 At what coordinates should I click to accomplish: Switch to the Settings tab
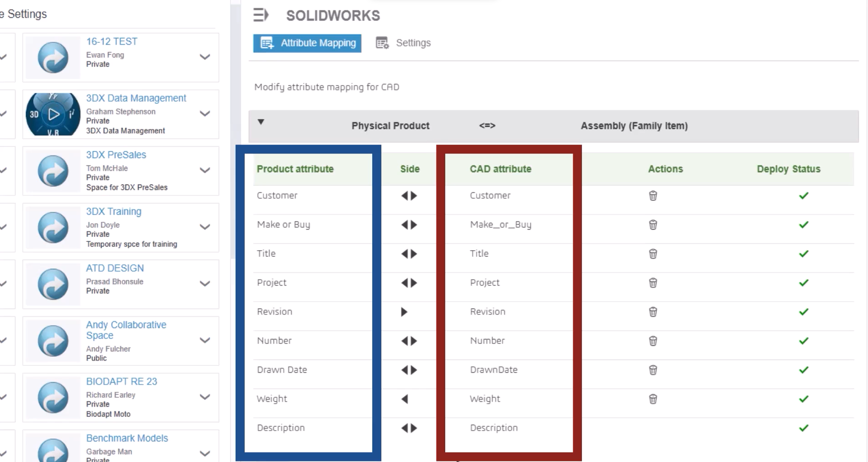pos(403,43)
